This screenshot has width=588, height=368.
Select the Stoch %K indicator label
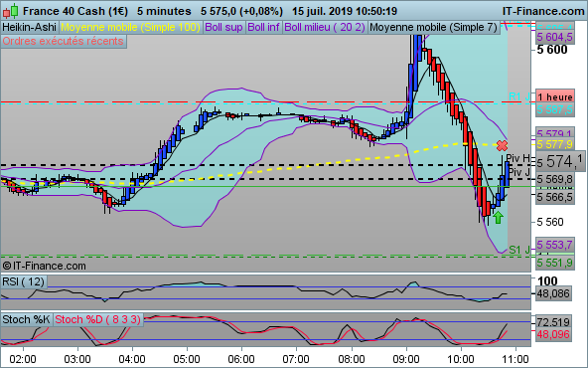[26, 319]
